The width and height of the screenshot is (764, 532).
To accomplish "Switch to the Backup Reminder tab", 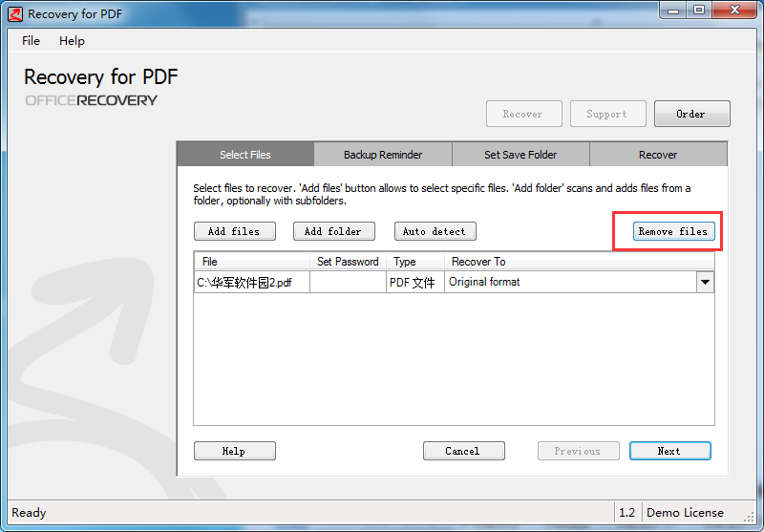I will [x=383, y=155].
